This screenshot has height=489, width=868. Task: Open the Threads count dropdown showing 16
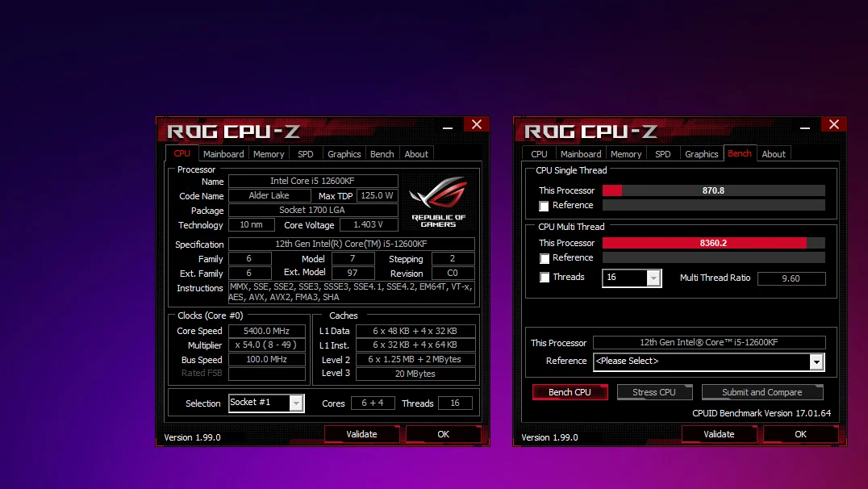coord(653,278)
